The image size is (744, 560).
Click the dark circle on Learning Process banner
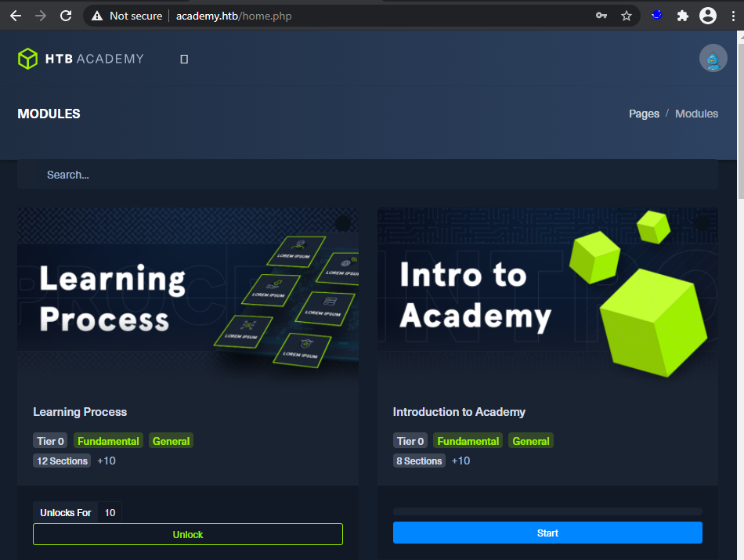tap(343, 223)
